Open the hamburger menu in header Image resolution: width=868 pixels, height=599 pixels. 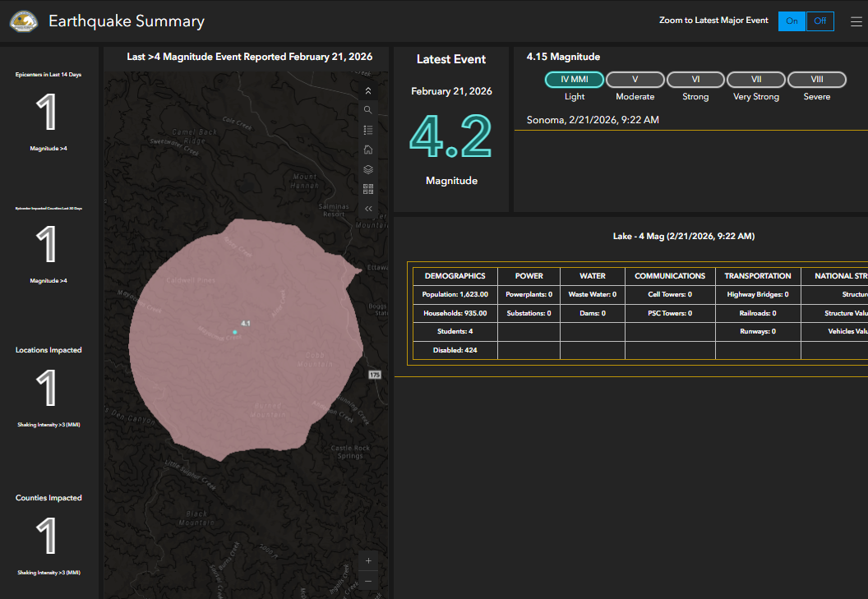pos(856,21)
